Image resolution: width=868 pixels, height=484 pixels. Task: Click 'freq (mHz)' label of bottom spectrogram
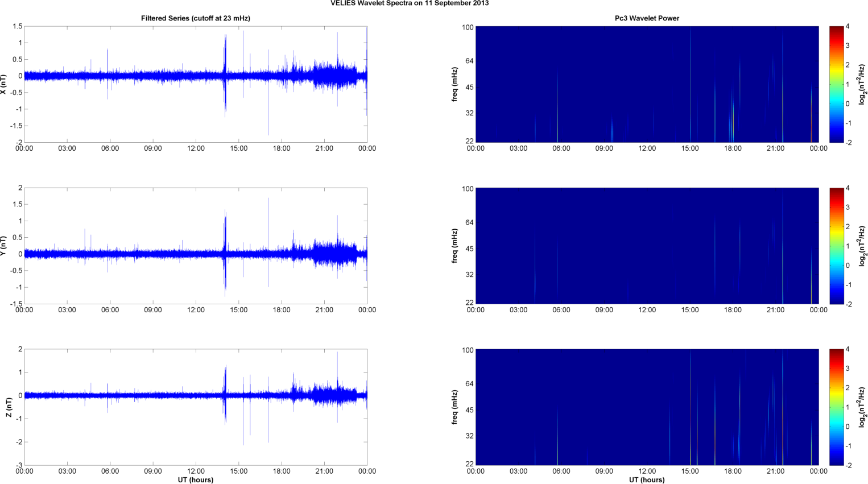[x=454, y=407]
